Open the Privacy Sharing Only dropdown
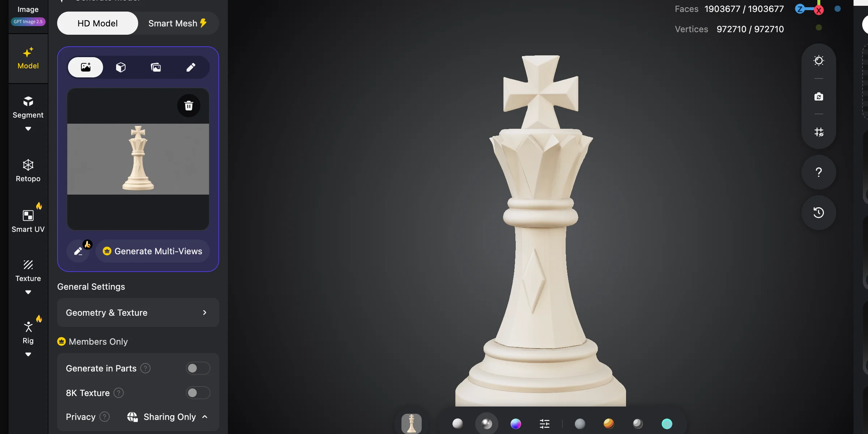Image resolution: width=868 pixels, height=434 pixels. [167, 417]
